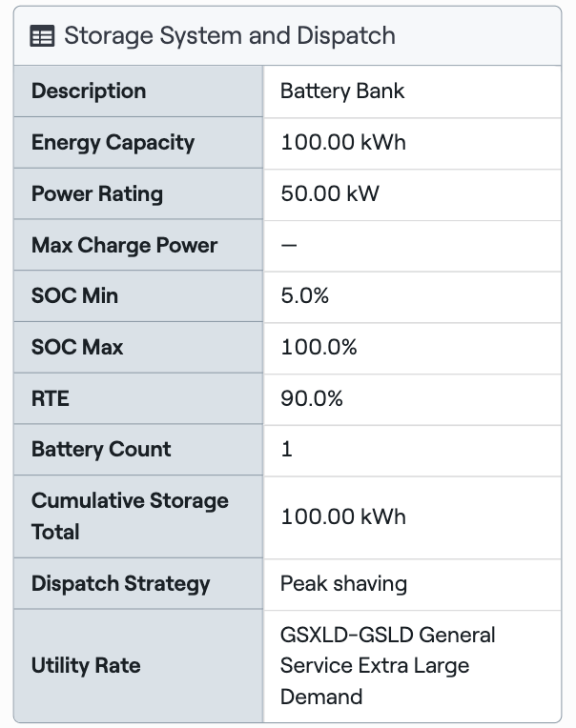This screenshot has height=728, width=576.
Task: Click the Peak shaving dispatch strategy value
Action: pos(343,583)
